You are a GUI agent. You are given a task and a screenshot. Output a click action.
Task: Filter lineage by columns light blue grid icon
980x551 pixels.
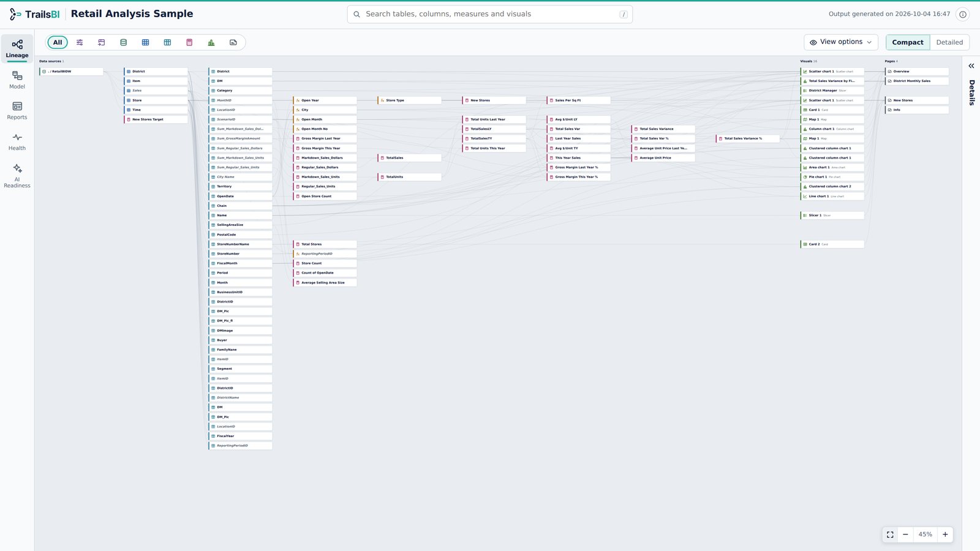click(167, 42)
